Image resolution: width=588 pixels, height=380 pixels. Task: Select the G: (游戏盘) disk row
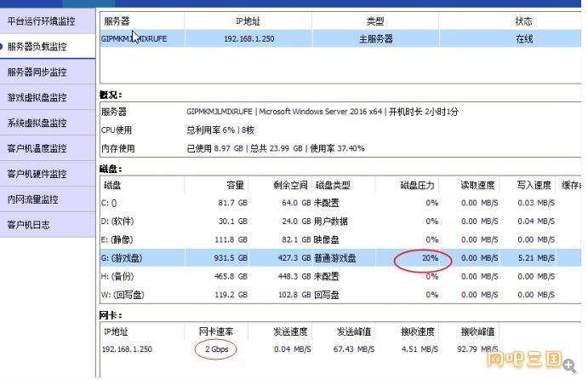click(340, 258)
